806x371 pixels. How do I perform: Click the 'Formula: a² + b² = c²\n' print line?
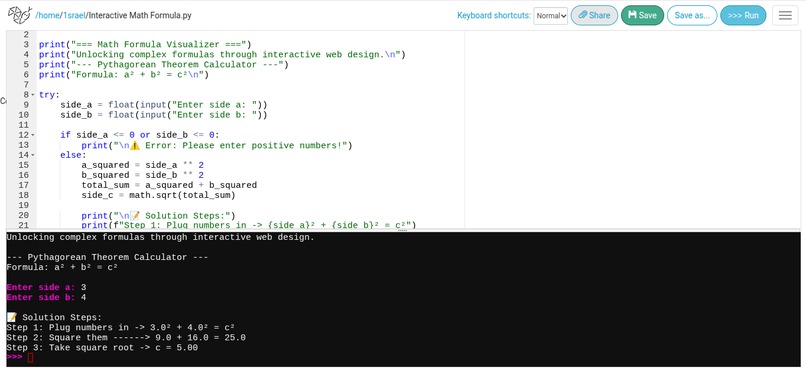[x=124, y=75]
